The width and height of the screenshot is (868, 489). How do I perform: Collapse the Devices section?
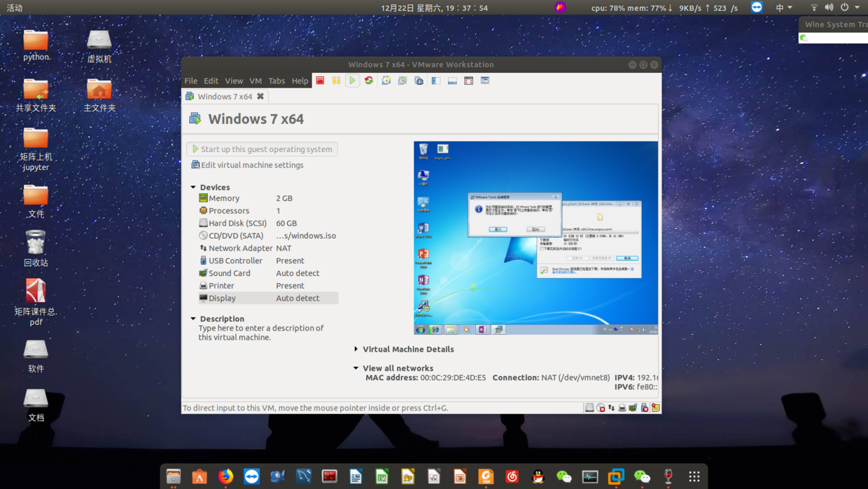pos(193,187)
